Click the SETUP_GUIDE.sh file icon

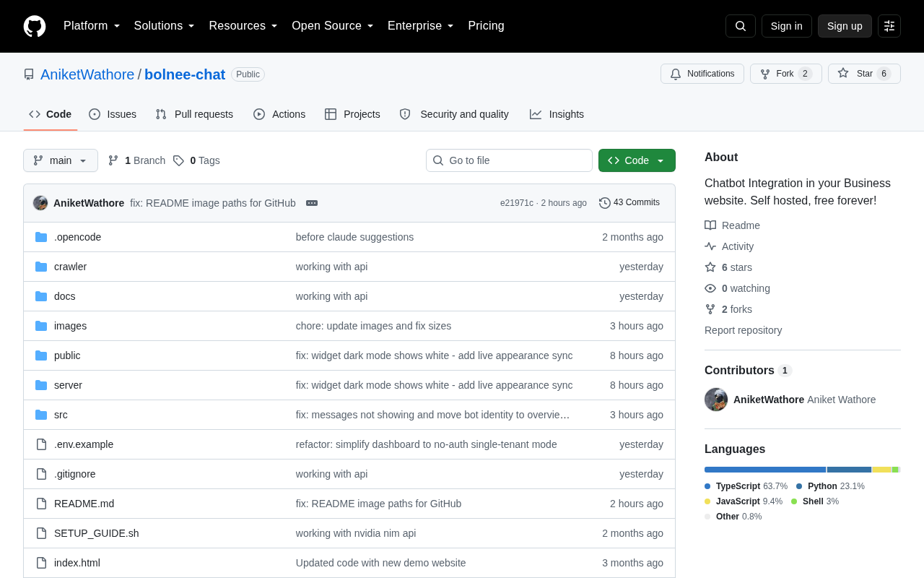(x=41, y=533)
